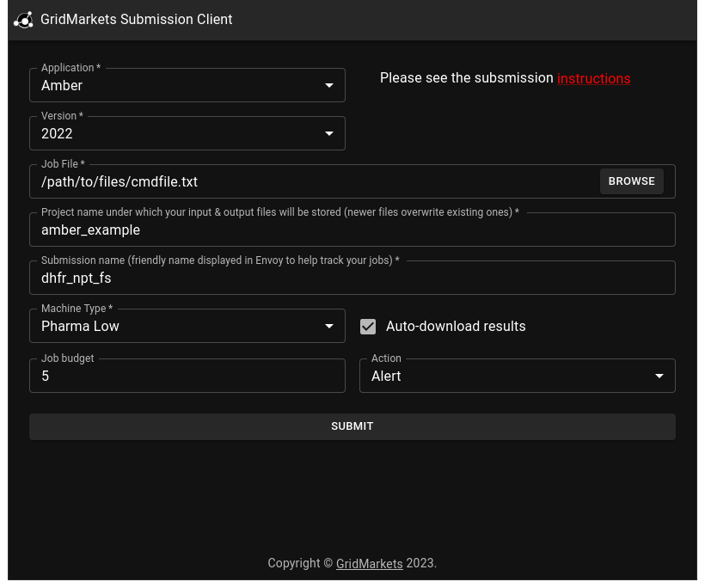The height and width of the screenshot is (588, 705).
Task: Click into the Job File path field
Action: click(x=310, y=182)
